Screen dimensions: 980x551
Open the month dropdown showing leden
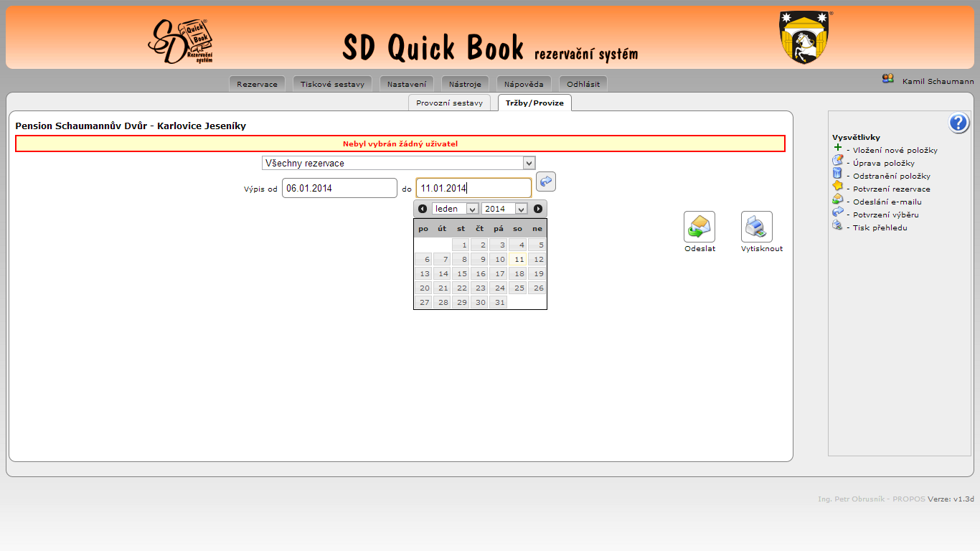point(456,209)
